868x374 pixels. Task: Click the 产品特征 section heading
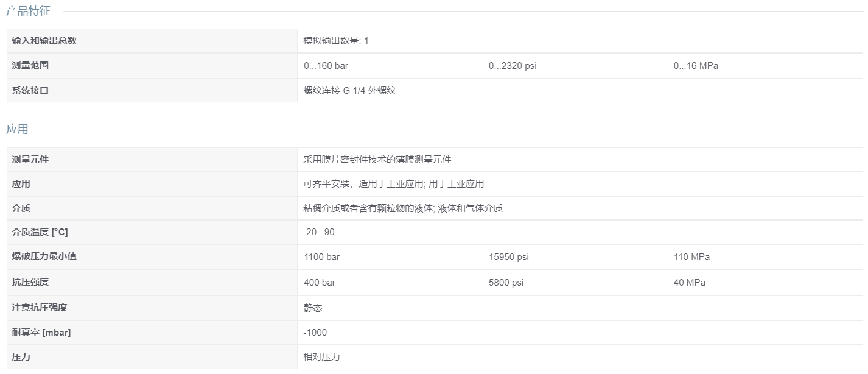28,11
